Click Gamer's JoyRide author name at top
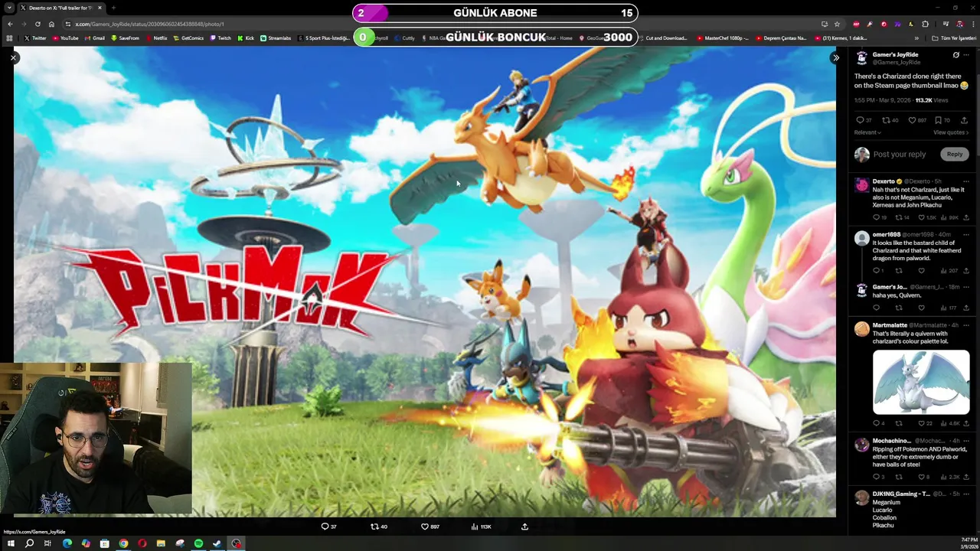The height and width of the screenshot is (551, 980). [895, 55]
